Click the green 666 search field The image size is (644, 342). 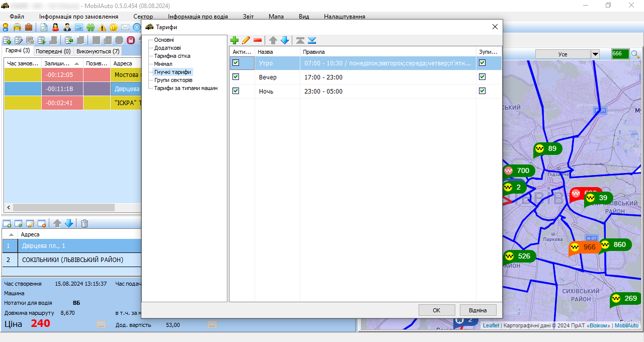tap(620, 54)
